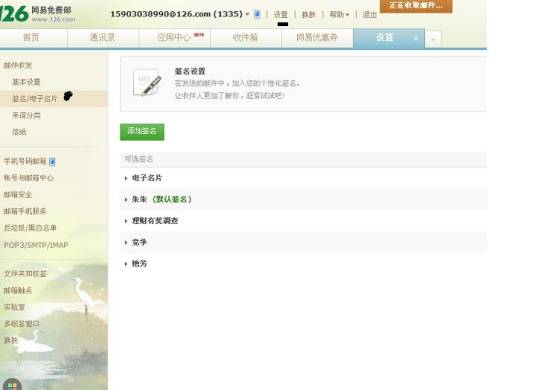
Task: Expand the 竞争 signature row
Action: [x=304, y=242]
